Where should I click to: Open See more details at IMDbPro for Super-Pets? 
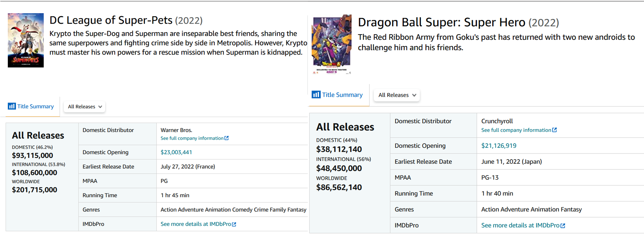click(x=195, y=224)
